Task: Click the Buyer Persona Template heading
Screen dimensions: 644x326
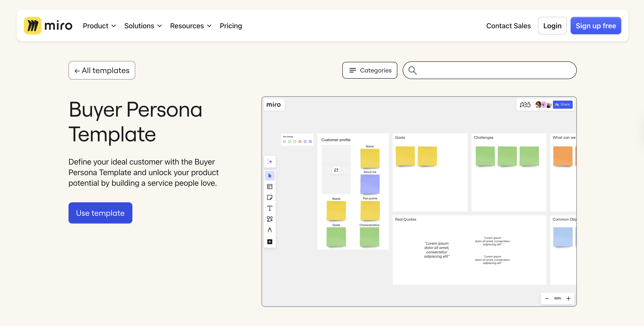Action: (x=135, y=122)
